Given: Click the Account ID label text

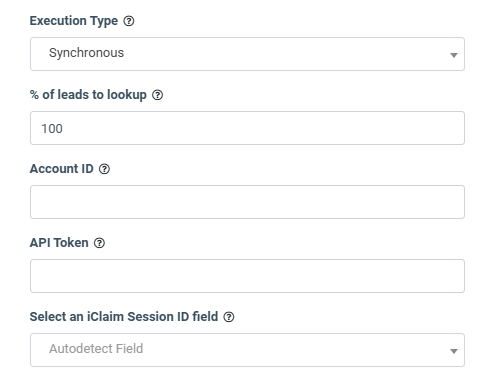Looking at the screenshot, I should tap(62, 169).
